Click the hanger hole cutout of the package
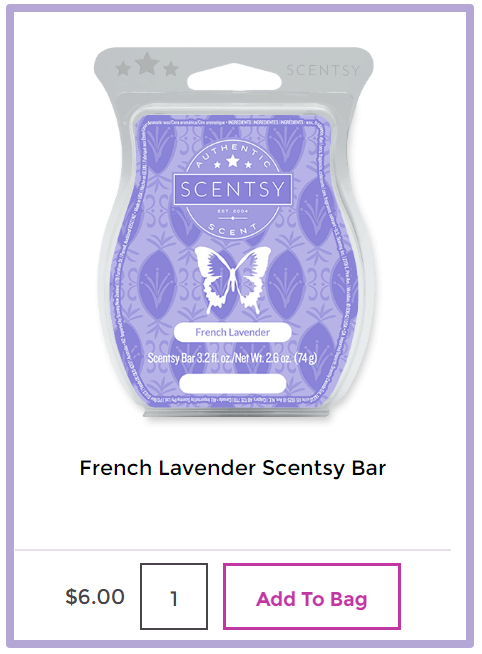The width and height of the screenshot is (482, 654). [233, 77]
